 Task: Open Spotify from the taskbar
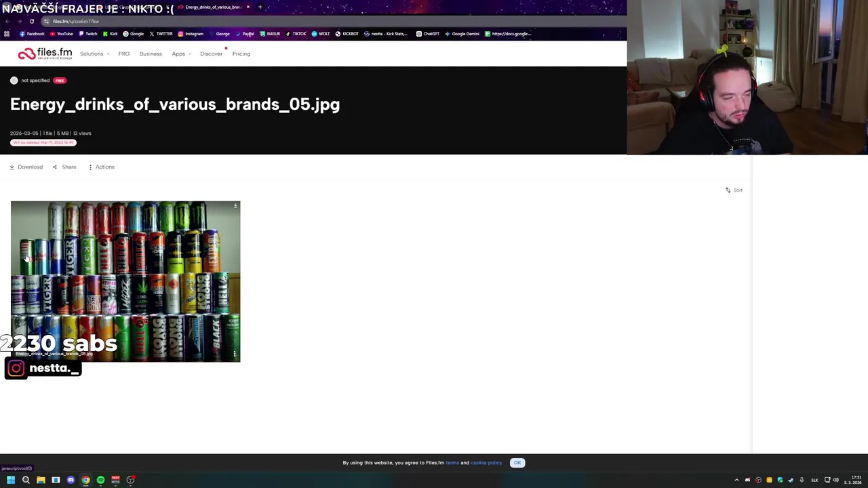(100, 480)
